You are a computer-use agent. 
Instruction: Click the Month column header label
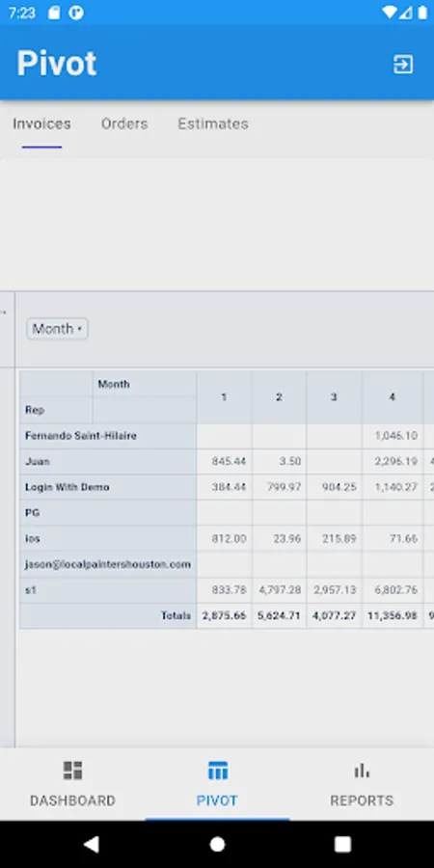point(114,384)
